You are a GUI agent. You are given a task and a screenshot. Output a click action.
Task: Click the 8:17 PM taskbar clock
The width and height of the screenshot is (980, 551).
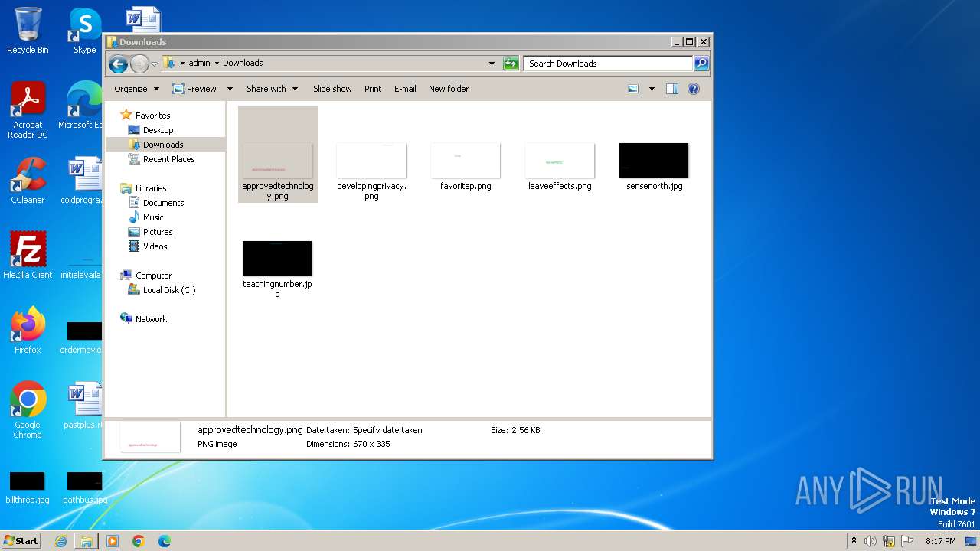pyautogui.click(x=940, y=541)
